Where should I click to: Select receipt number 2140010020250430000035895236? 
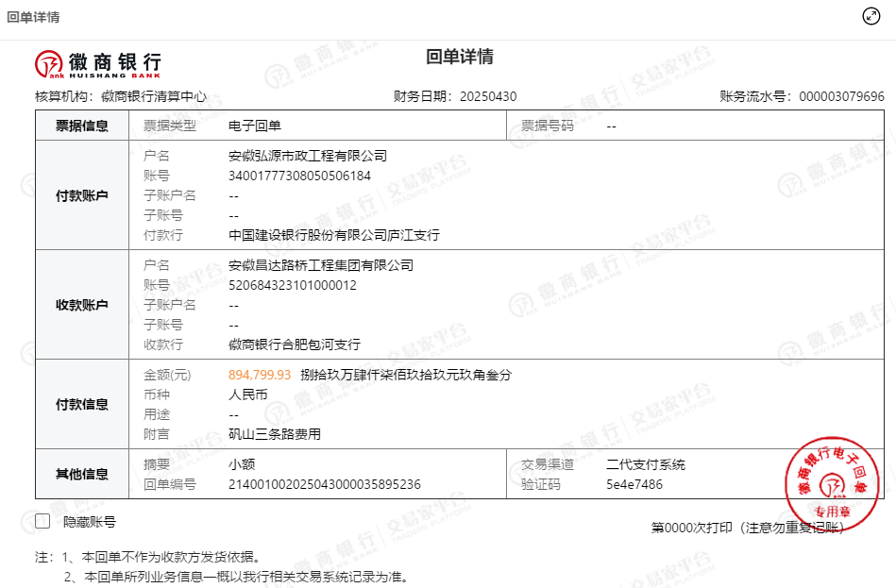pyautogui.click(x=324, y=484)
